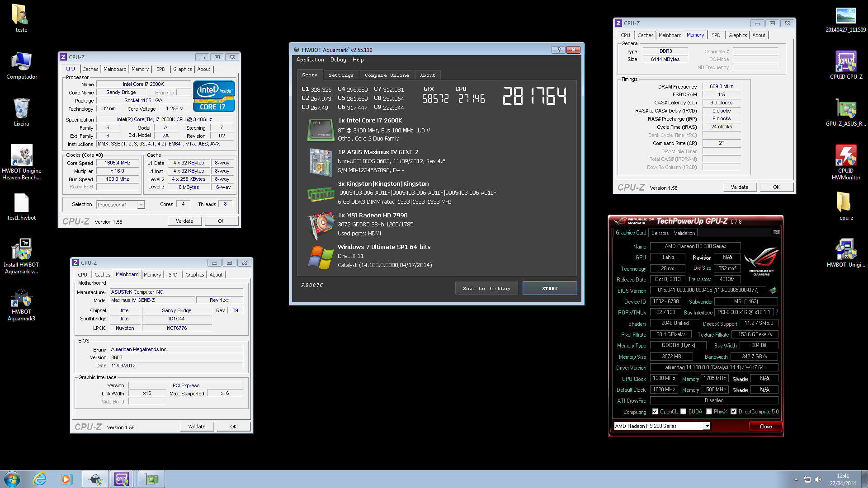Viewport: 868px width, 488px height.
Task: Click the volume speaker tray icon
Action: click(818, 479)
